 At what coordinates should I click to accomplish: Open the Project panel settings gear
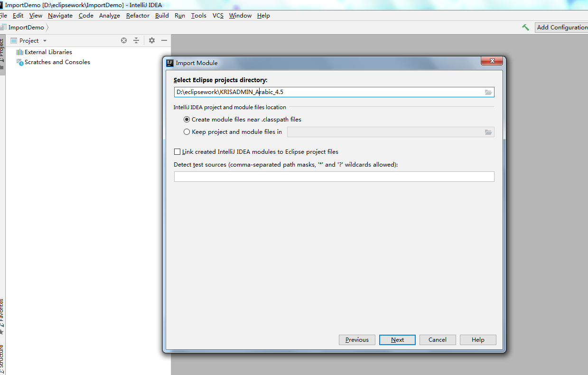pos(152,40)
